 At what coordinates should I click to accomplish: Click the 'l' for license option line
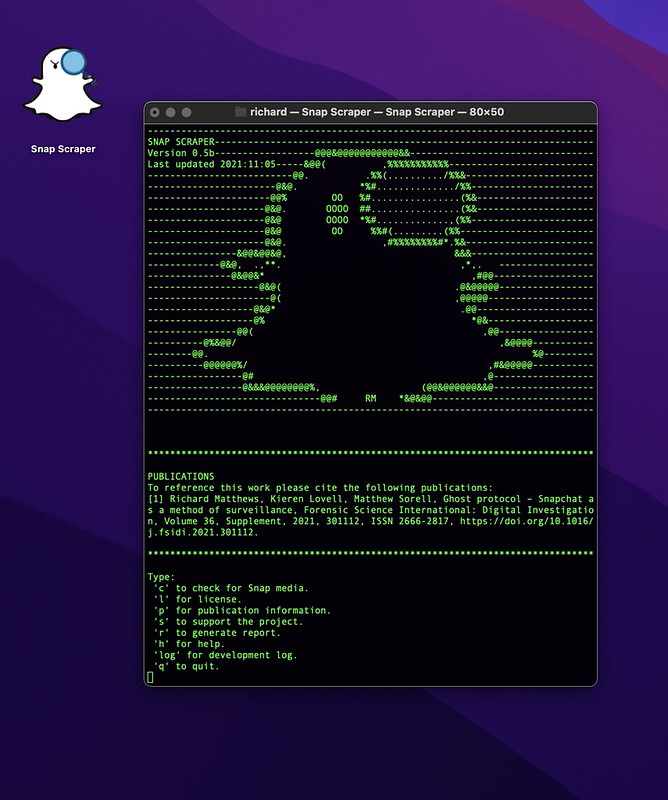[x=197, y=599]
